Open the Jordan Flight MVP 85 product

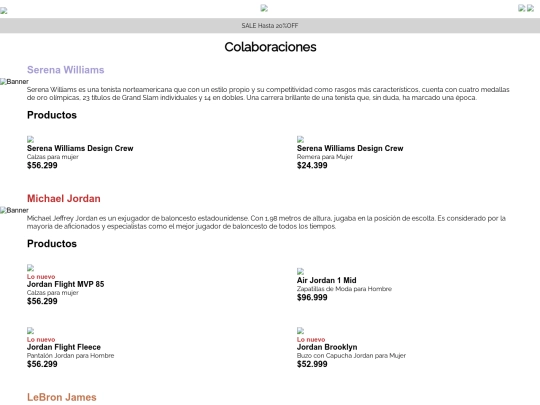click(65, 284)
